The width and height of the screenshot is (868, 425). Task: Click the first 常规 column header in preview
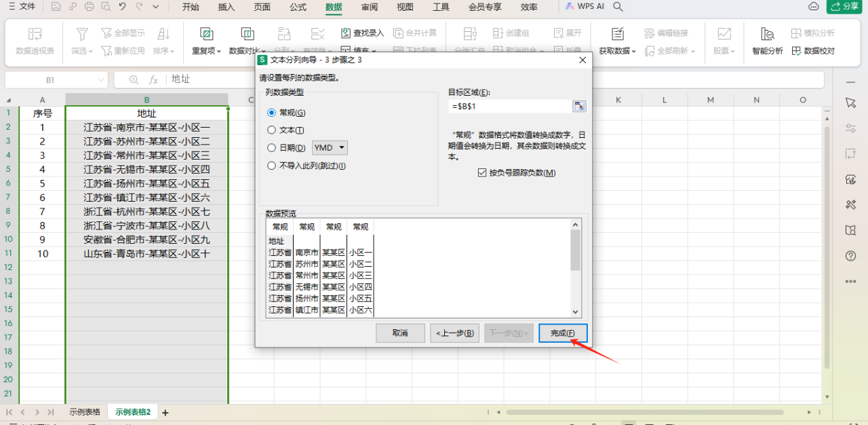280,227
